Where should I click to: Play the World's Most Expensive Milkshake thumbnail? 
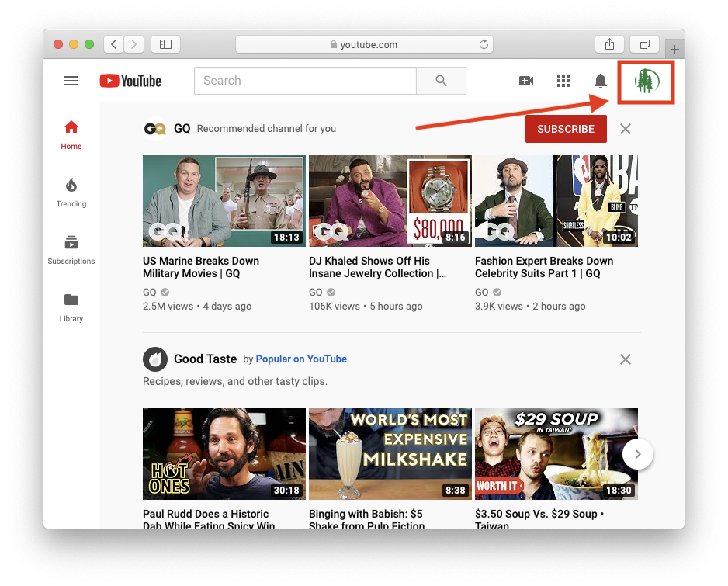tap(390, 454)
